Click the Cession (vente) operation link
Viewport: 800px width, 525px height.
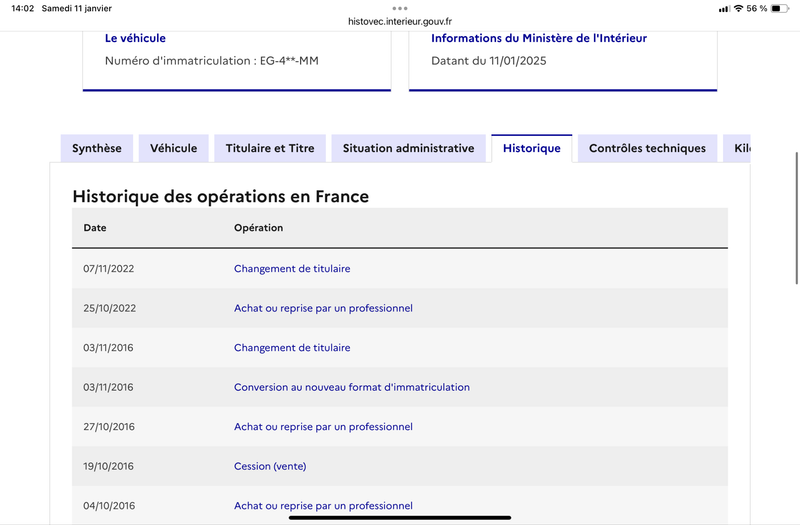point(270,466)
